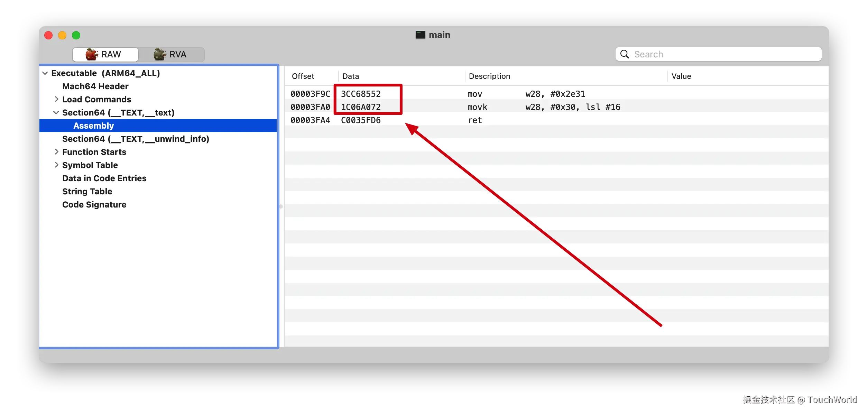This screenshot has width=868, height=415.
Task: Click the terminal icon beside main title
Action: pyautogui.click(x=420, y=35)
